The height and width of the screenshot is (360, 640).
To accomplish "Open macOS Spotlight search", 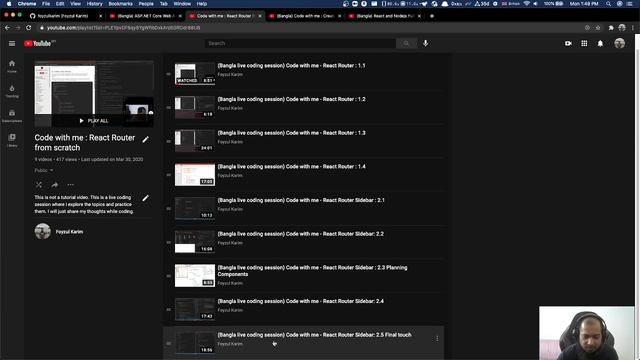I will (x=609, y=4).
